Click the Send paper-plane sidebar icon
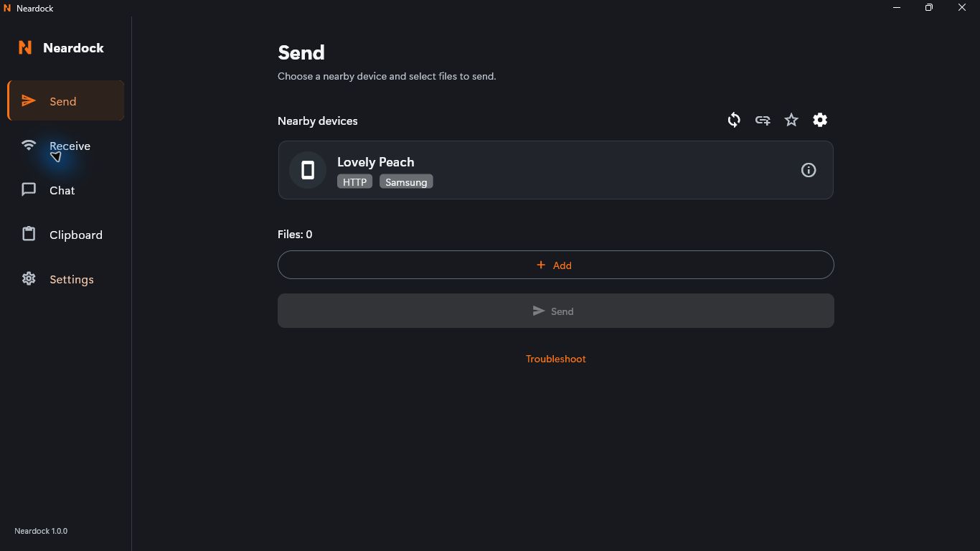Viewport: 980px width, 551px height. point(29,101)
